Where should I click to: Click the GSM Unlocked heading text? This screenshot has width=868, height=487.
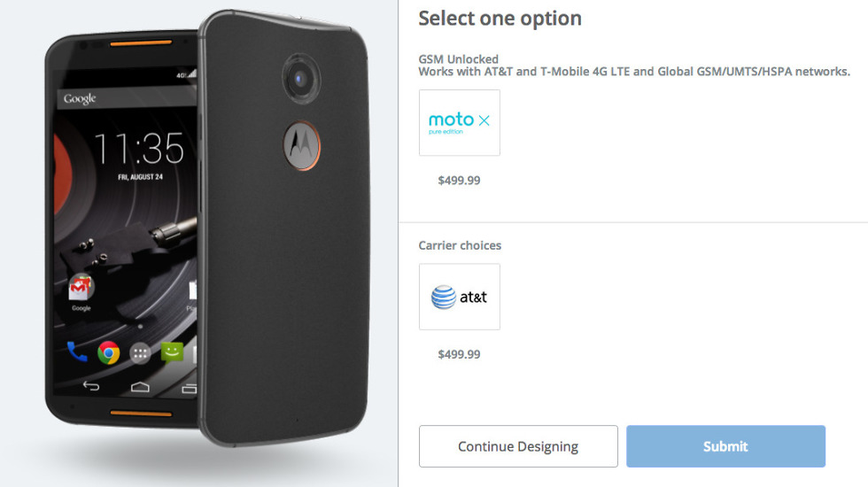(458, 59)
